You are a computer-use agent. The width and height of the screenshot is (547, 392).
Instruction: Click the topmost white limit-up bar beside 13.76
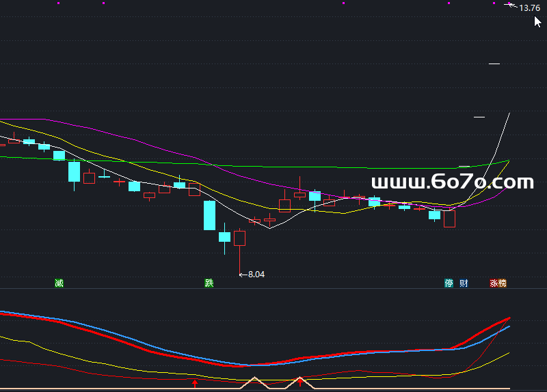pos(509,5)
